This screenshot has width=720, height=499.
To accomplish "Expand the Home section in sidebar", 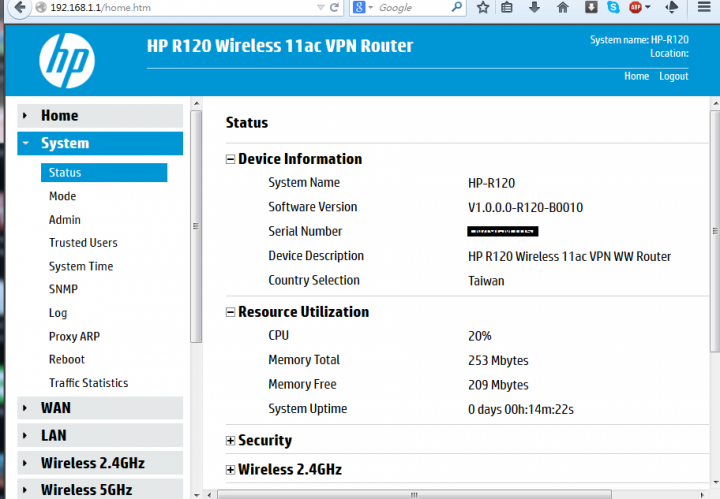I will [100, 116].
